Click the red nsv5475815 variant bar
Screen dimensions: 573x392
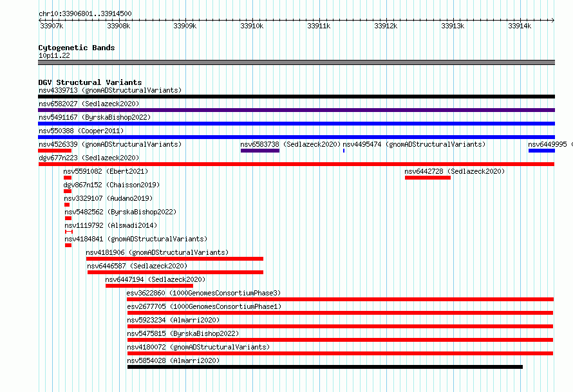(x=340, y=340)
